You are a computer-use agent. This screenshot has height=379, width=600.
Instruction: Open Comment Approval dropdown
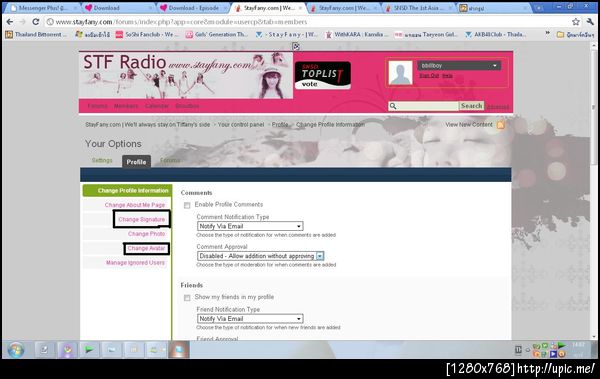(x=261, y=256)
